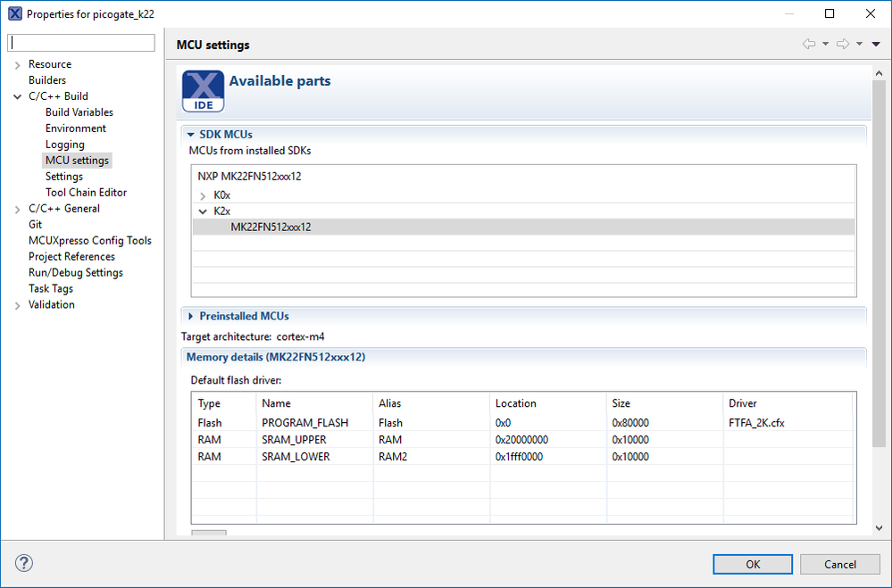Click the back navigation arrow icon
Screen dimensions: 892x588
[808, 44]
